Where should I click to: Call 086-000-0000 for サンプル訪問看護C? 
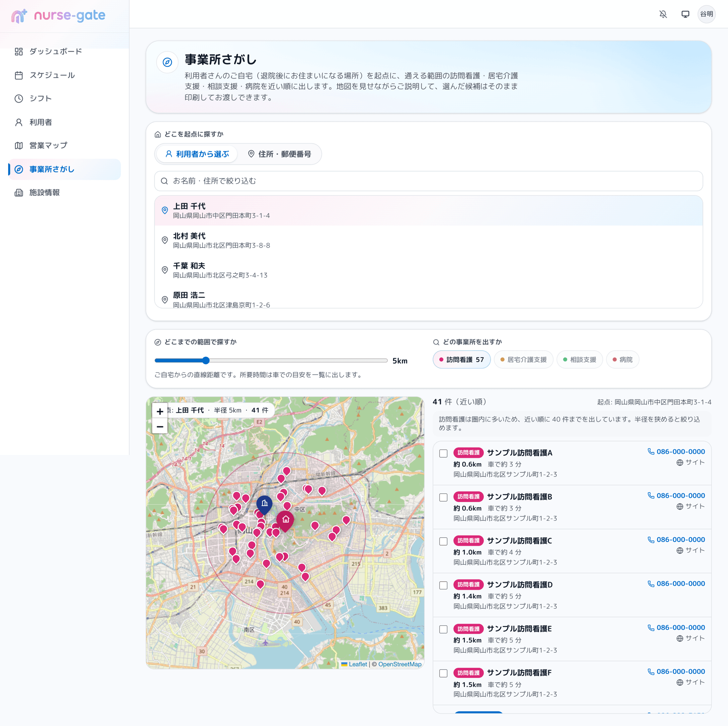[676, 540]
